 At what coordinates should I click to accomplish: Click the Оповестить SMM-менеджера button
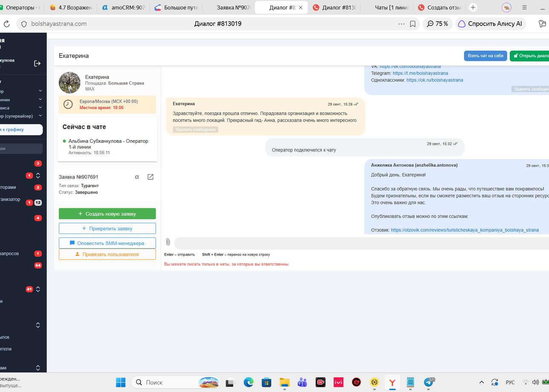click(107, 243)
